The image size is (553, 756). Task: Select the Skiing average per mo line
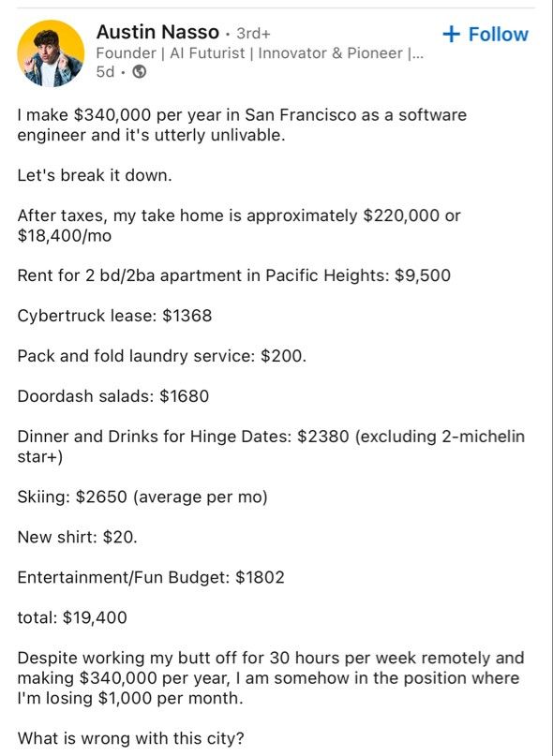142,497
